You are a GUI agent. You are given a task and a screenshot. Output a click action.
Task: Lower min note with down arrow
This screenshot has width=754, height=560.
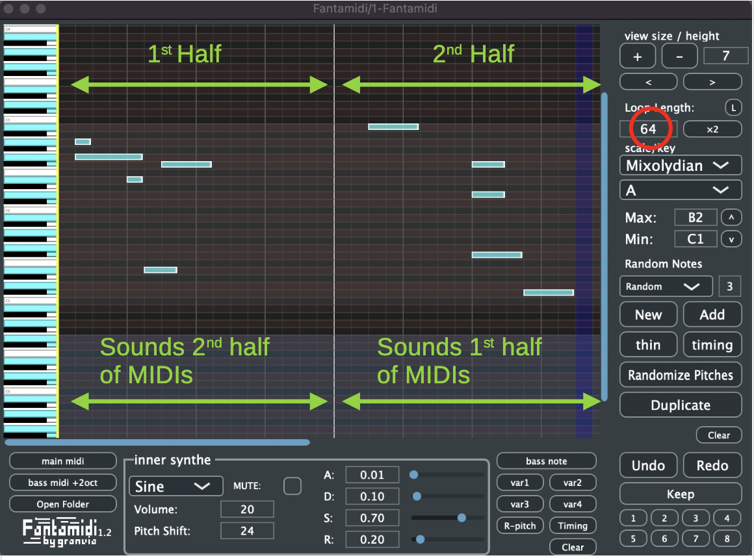coord(731,239)
